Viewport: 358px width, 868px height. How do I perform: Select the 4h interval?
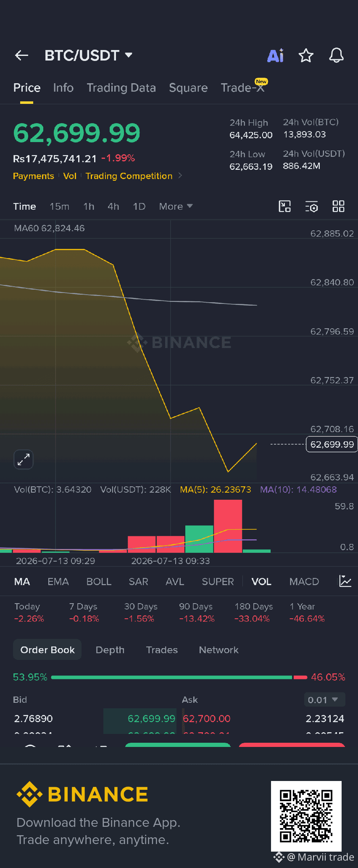coord(113,206)
